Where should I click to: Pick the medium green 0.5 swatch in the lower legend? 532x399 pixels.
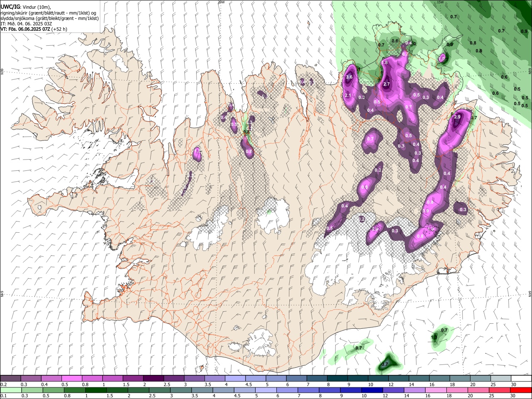(x=53, y=390)
